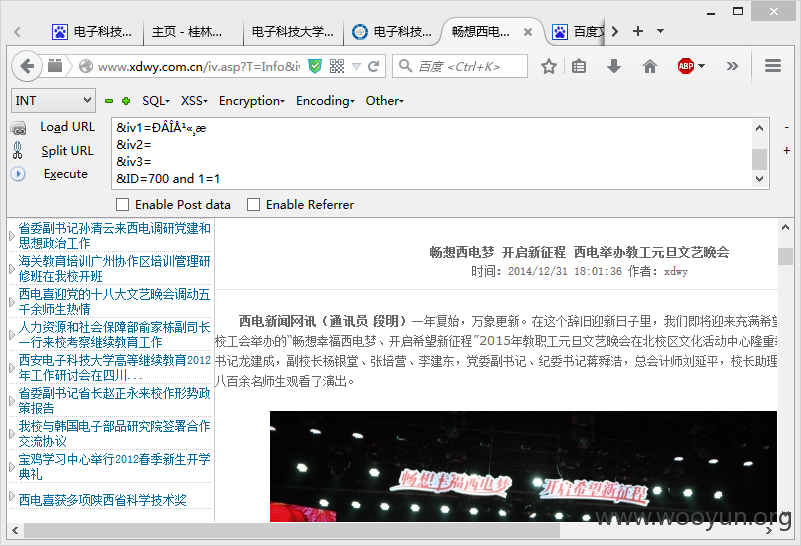Open the Adblock Plus dropdown arrow
Screen dimensions: 801x546
[701, 66]
